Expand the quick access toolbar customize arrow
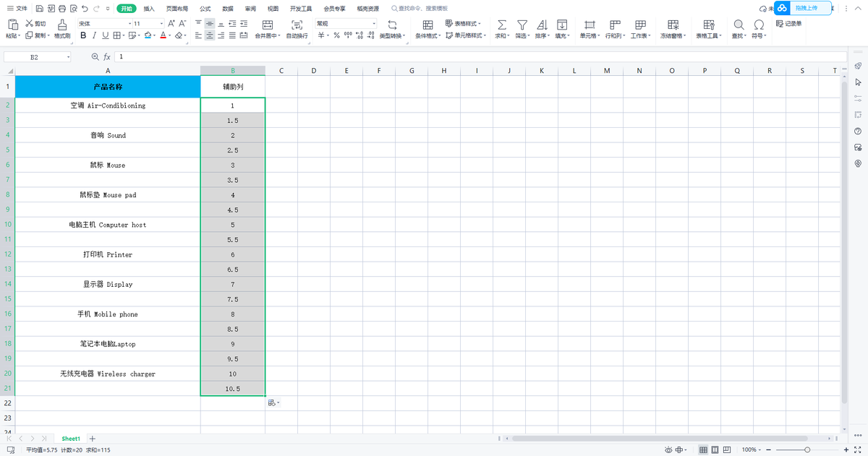868x456 pixels. pyautogui.click(x=108, y=9)
